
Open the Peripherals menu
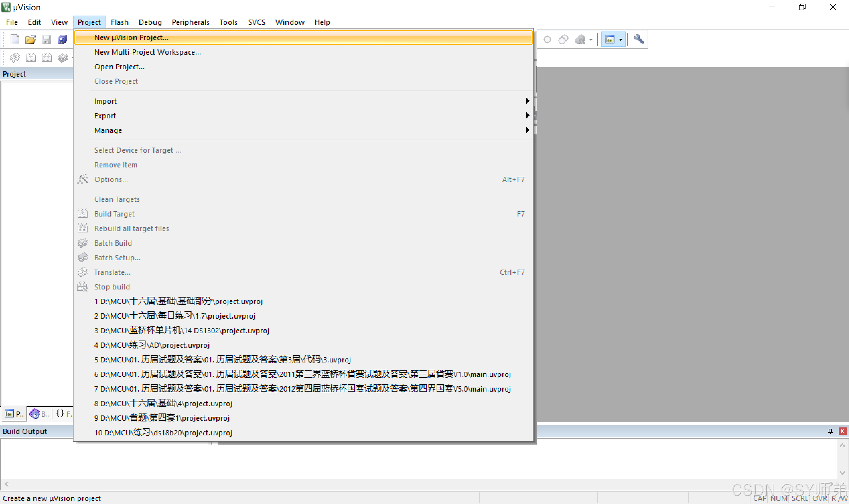pos(190,22)
